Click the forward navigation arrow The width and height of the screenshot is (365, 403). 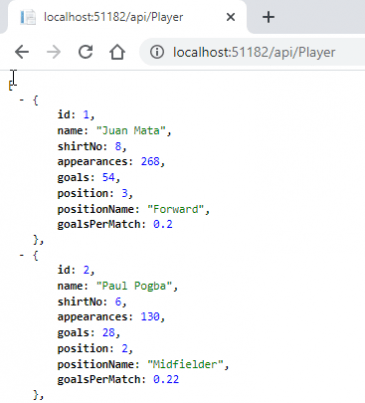[53, 52]
